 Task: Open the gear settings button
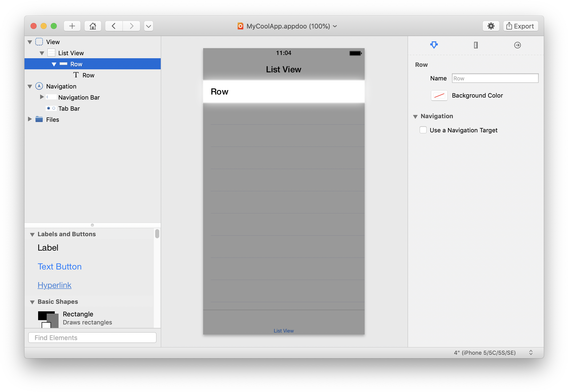pyautogui.click(x=491, y=26)
